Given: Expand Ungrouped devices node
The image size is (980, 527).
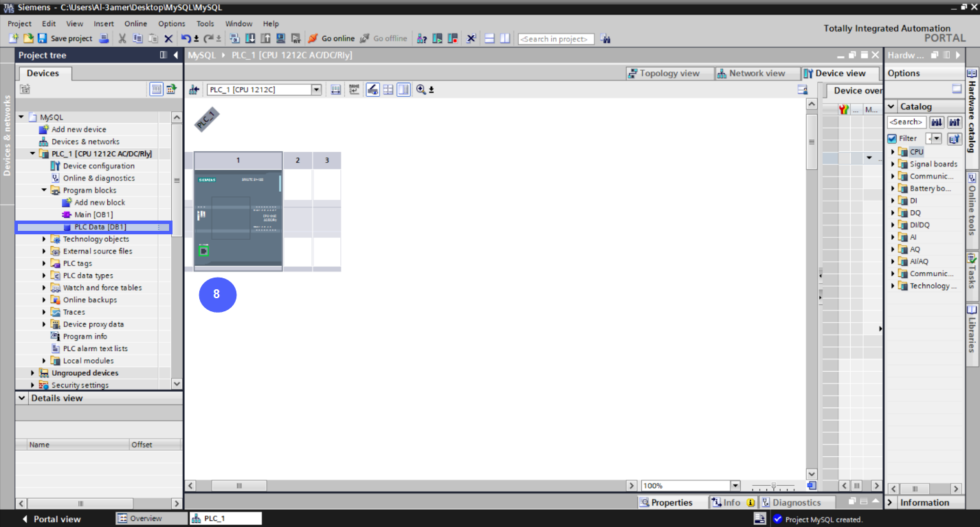Looking at the screenshot, I should coord(32,373).
